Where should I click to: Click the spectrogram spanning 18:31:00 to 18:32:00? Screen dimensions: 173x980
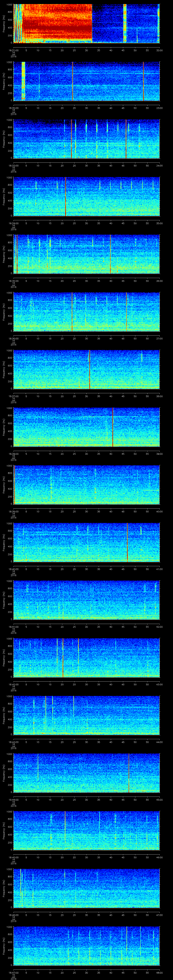tap(86, 24)
